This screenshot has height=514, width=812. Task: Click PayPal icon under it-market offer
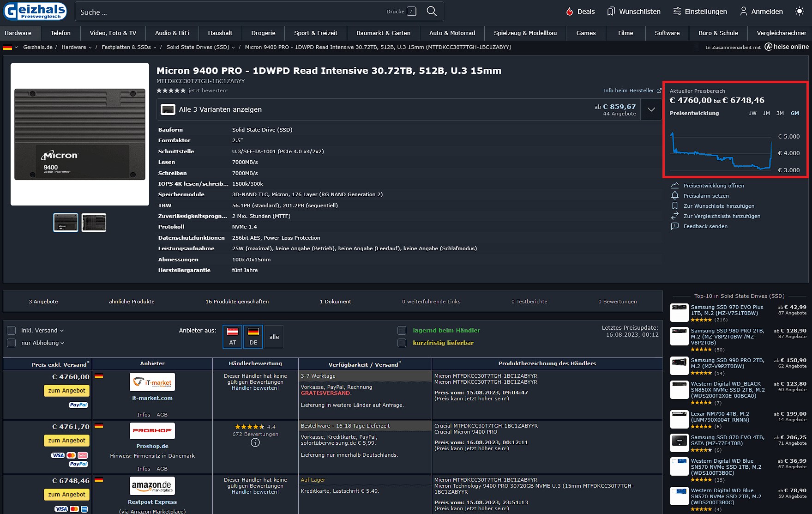[78, 405]
